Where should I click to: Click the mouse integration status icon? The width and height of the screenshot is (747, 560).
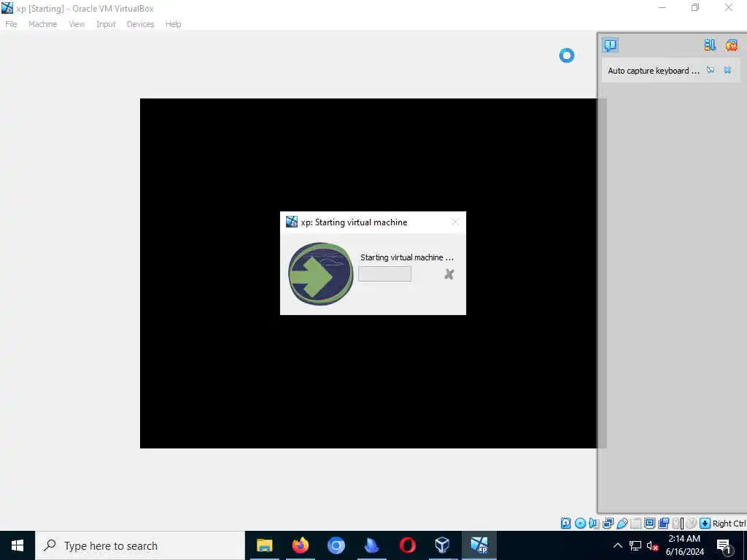tap(692, 524)
